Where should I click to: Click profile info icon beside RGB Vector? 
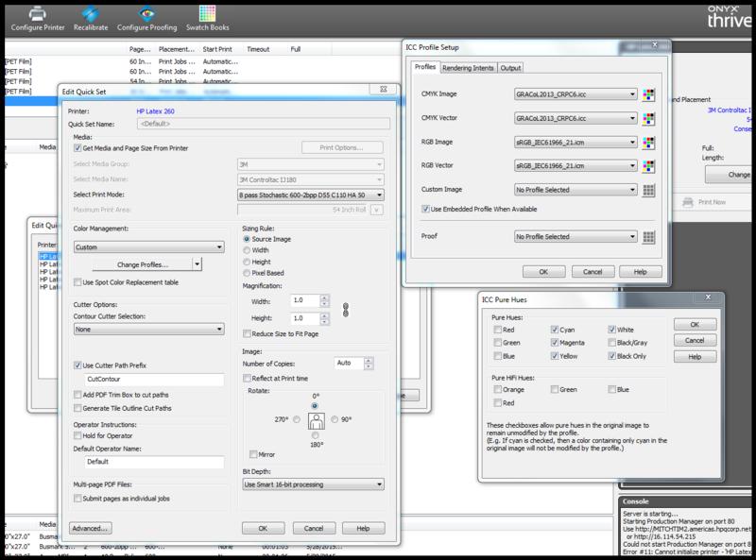[x=648, y=166]
